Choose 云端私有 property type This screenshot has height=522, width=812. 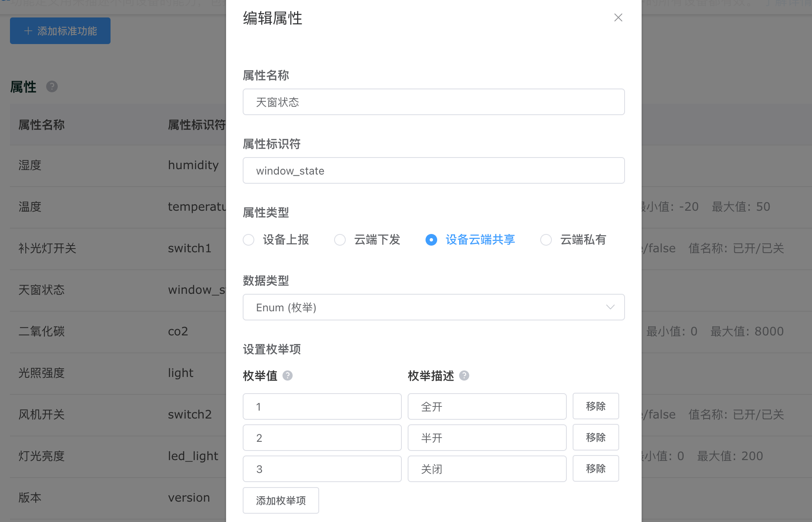click(546, 240)
